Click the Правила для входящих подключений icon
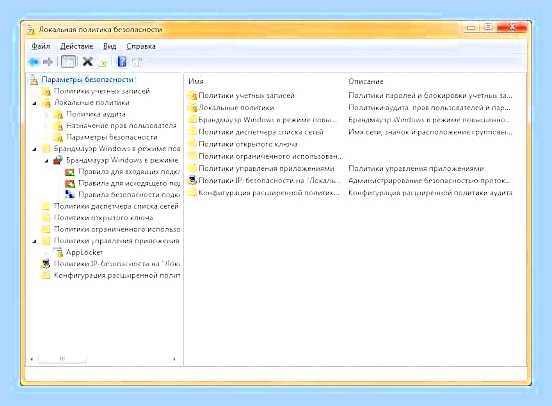Screen dimensions: 552x406 (70, 172)
